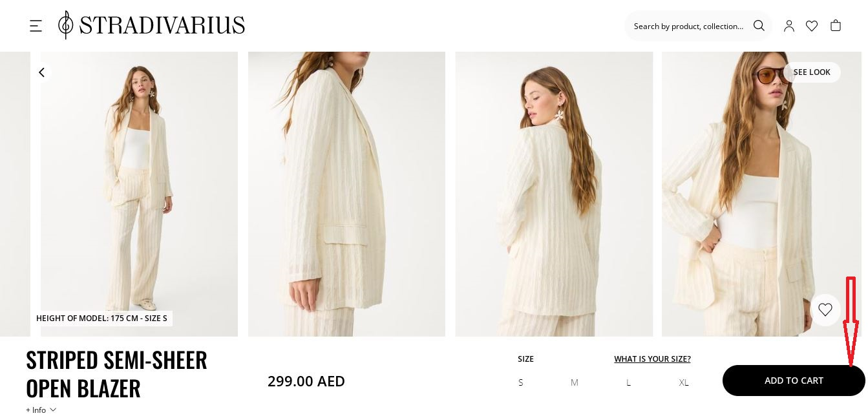
Task: Click the Stradivarius logo
Action: tap(151, 25)
